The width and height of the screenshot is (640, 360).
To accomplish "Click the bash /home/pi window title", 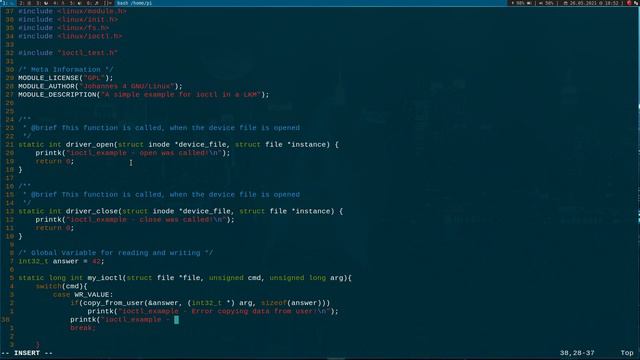I will click(x=134, y=3).
